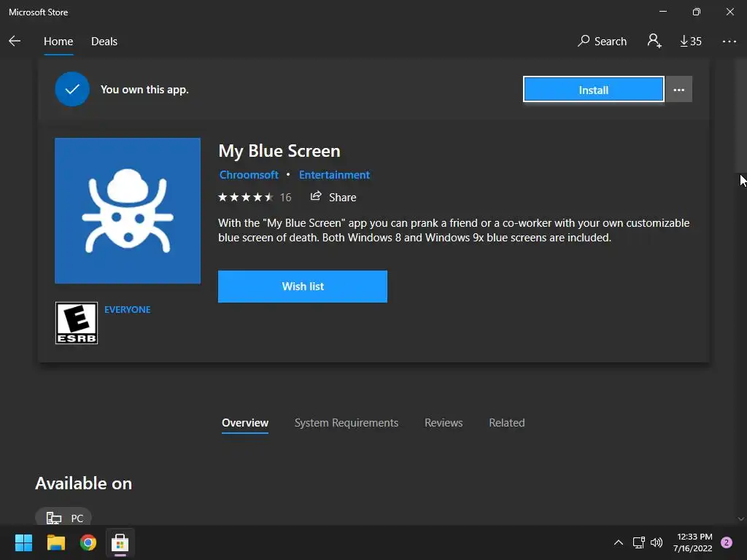Add the app to Wish list

pyautogui.click(x=303, y=286)
